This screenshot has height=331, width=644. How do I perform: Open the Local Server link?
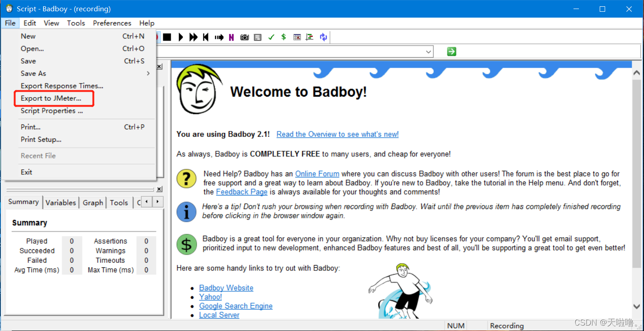coord(219,315)
